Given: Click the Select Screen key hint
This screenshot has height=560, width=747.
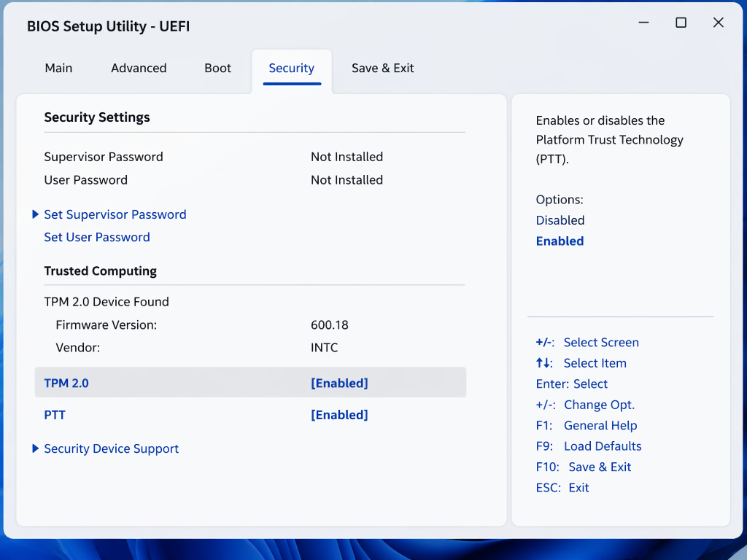Looking at the screenshot, I should coord(587,343).
